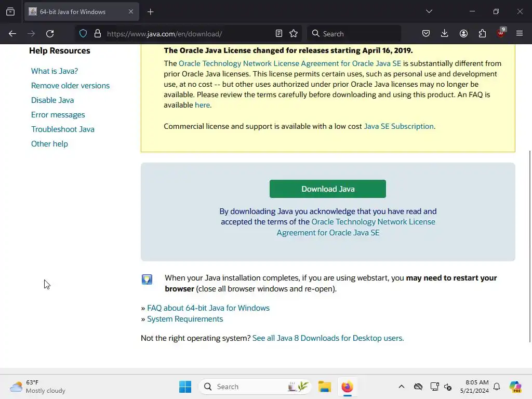Click the muted volume tray icon

448,387
